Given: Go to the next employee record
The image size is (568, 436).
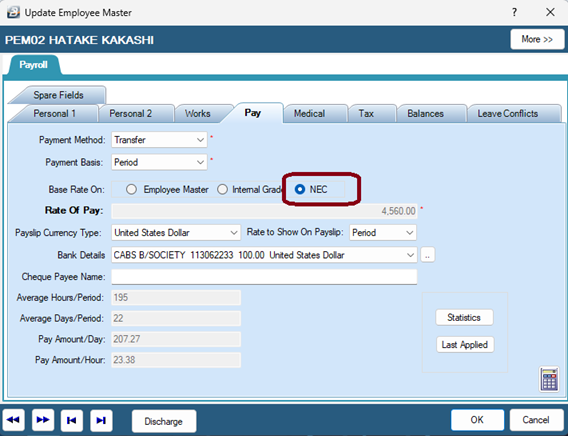Looking at the screenshot, I should (43, 420).
